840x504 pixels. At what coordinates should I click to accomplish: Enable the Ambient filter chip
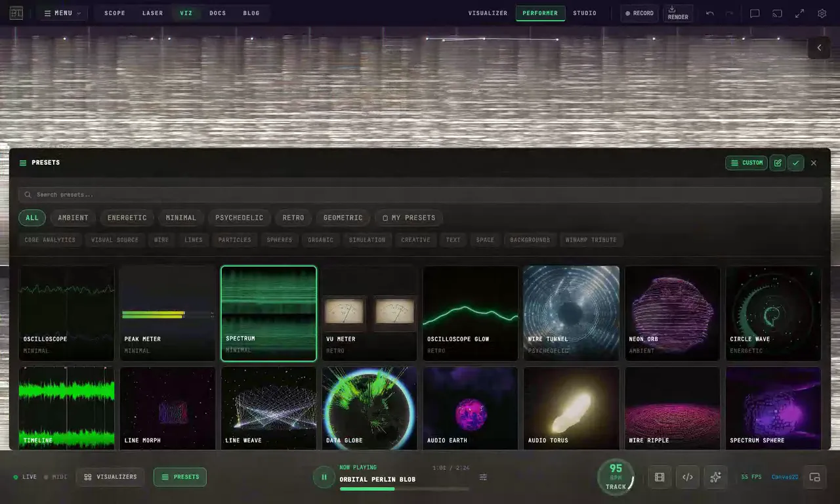pos(73,218)
